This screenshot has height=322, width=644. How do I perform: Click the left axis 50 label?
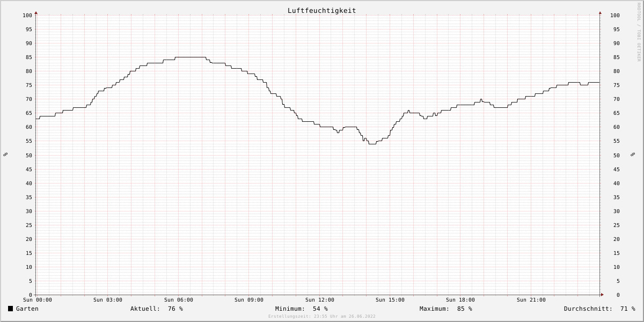[x=29, y=155]
